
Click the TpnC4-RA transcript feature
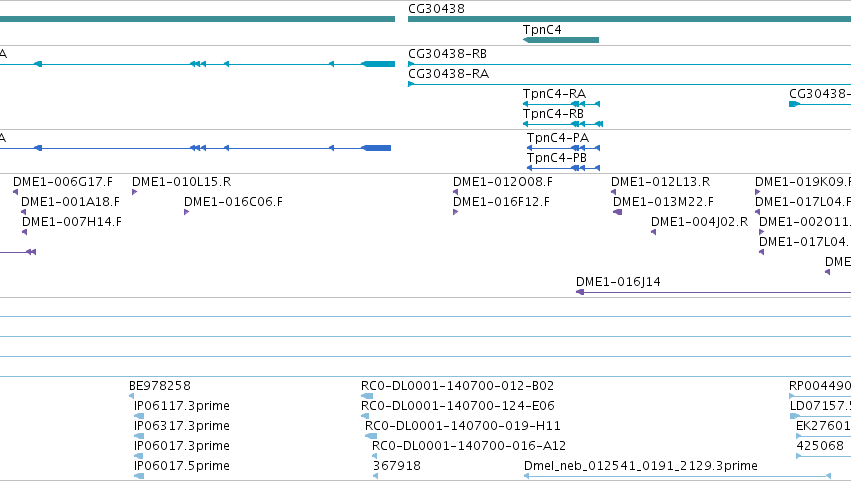561,104
